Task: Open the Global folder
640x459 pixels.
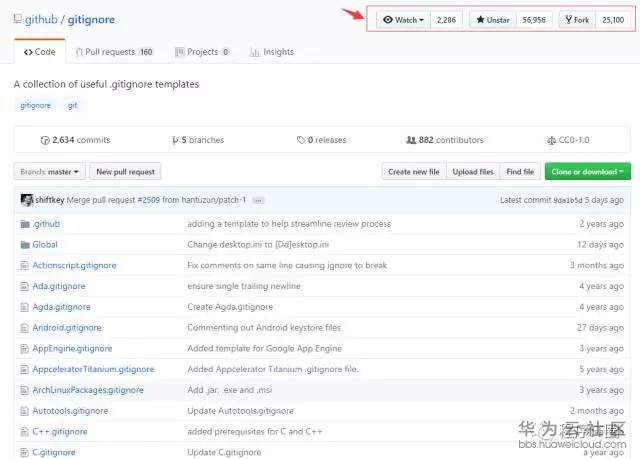Action: click(x=45, y=245)
